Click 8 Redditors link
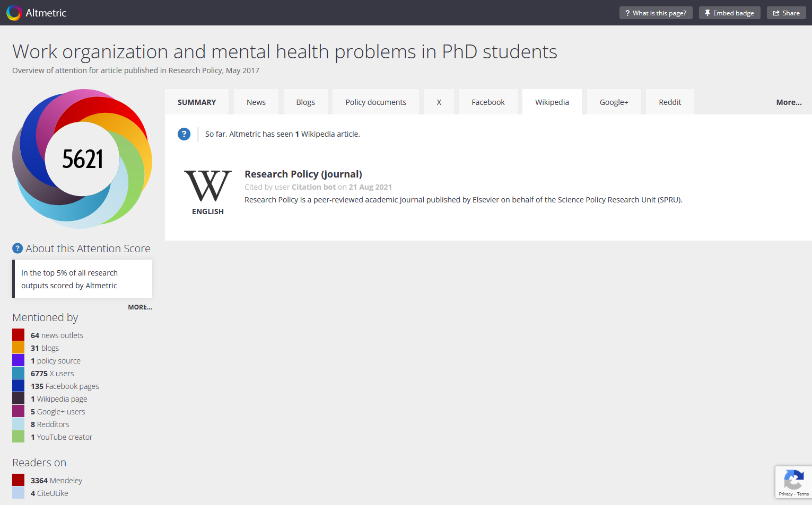Screen dimensions: 812x505 (x=50, y=424)
